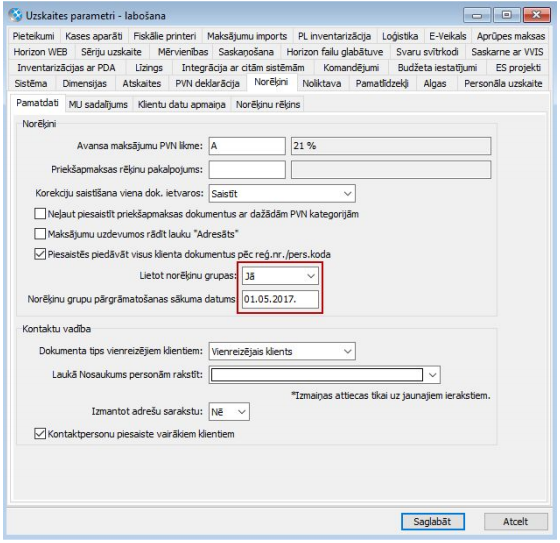This screenshot has width=560, height=543.
Task: Switch to the Līzings tab
Action: coord(149,68)
